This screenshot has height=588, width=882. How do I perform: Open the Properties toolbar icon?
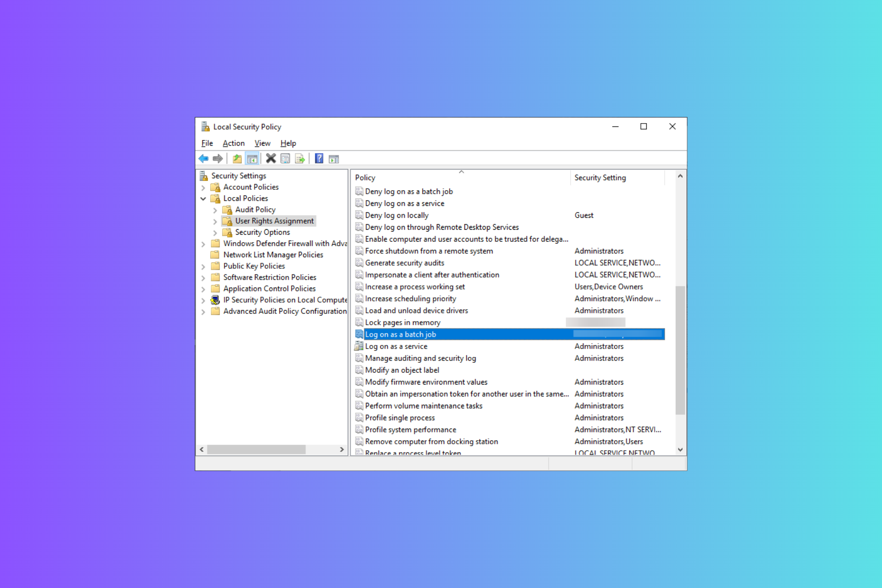(x=285, y=158)
